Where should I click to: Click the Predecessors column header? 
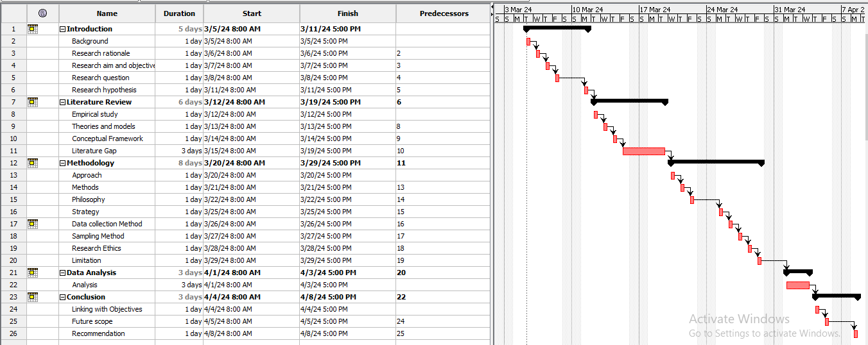(444, 13)
